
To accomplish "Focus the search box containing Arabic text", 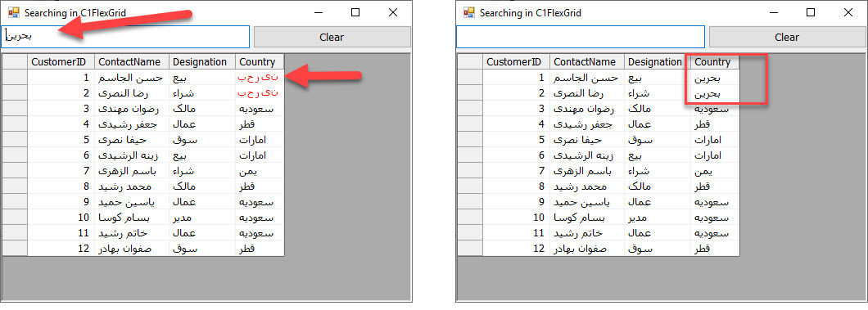I will [x=125, y=37].
